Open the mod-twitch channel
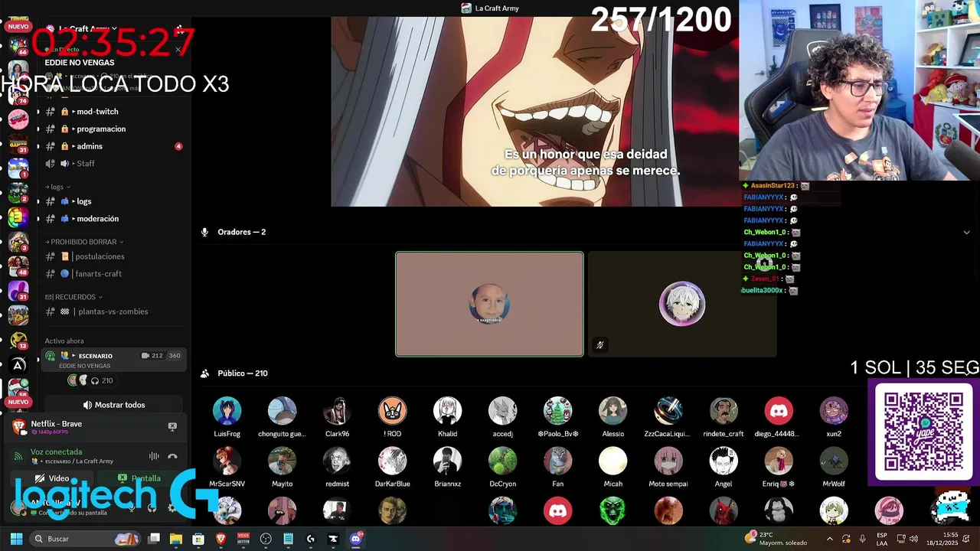The image size is (980, 551). tap(113, 112)
